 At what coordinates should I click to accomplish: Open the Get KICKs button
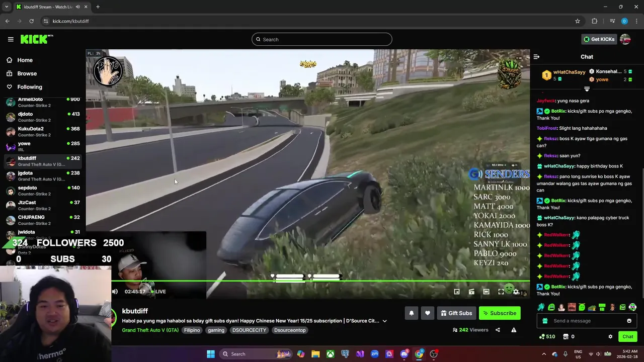(598, 39)
